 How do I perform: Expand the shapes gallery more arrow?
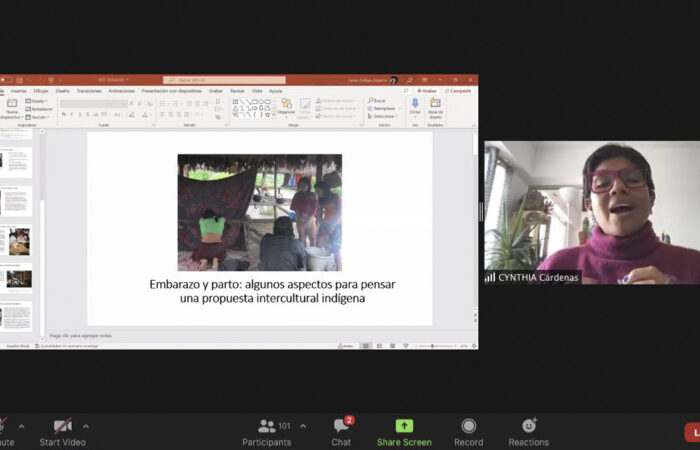coord(274,116)
